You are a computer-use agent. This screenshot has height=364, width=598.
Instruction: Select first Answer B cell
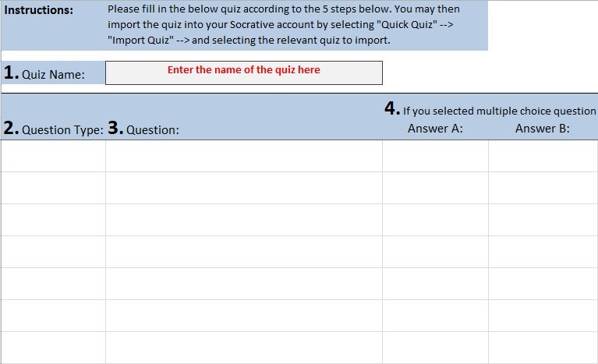tap(543, 156)
